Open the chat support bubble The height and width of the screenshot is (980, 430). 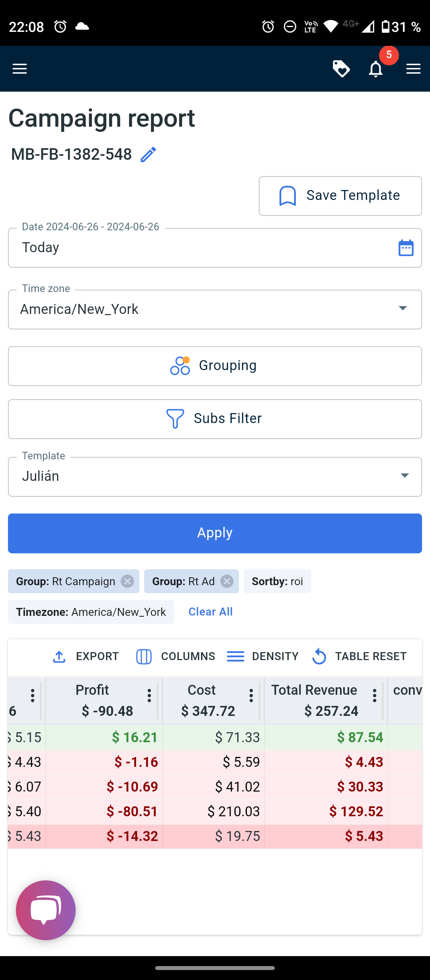(x=46, y=910)
